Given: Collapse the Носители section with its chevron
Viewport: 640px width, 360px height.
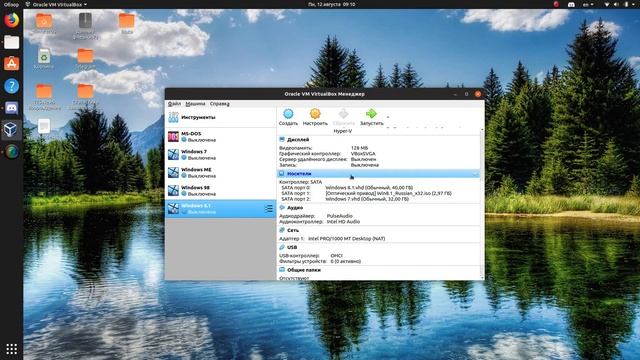Looking at the screenshot, I should (476, 174).
